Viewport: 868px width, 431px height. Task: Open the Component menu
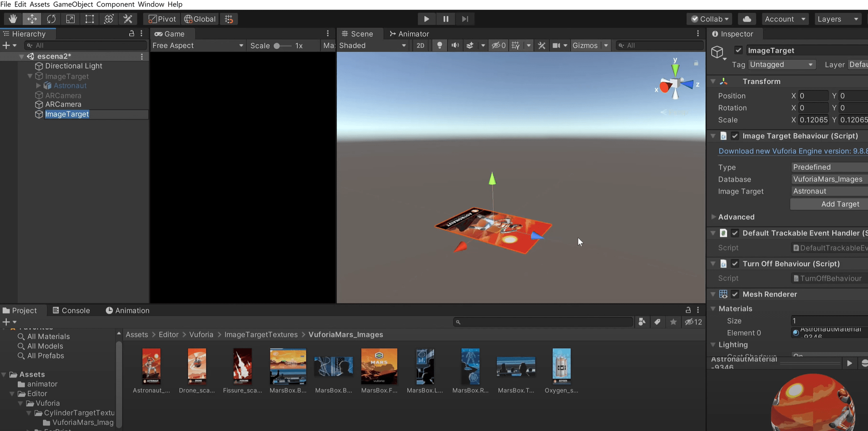115,4
